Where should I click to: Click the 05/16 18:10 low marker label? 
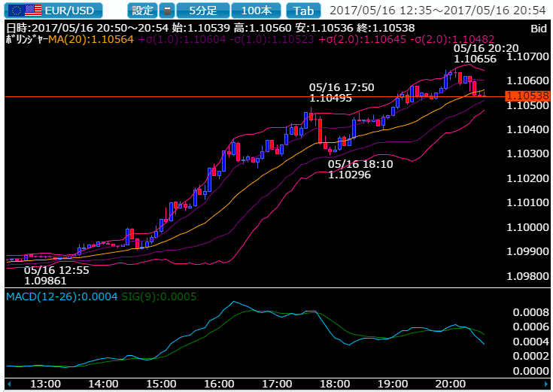[x=360, y=169]
